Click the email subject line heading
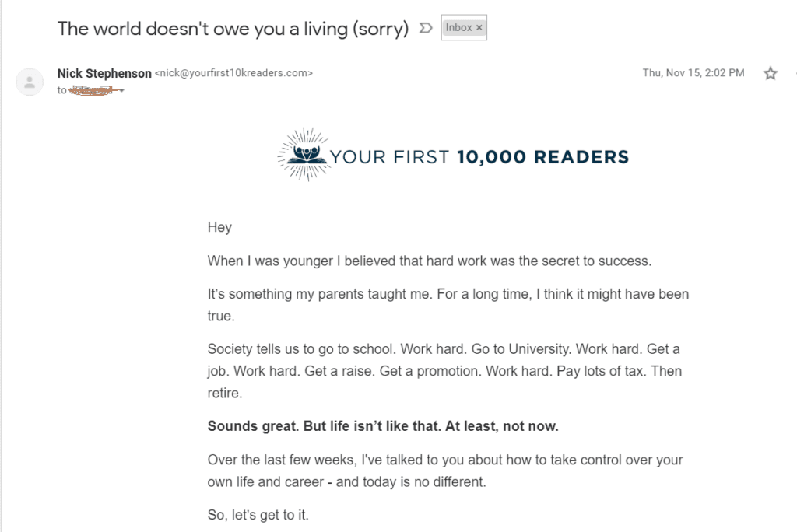This screenshot has width=797, height=532. coord(233,29)
